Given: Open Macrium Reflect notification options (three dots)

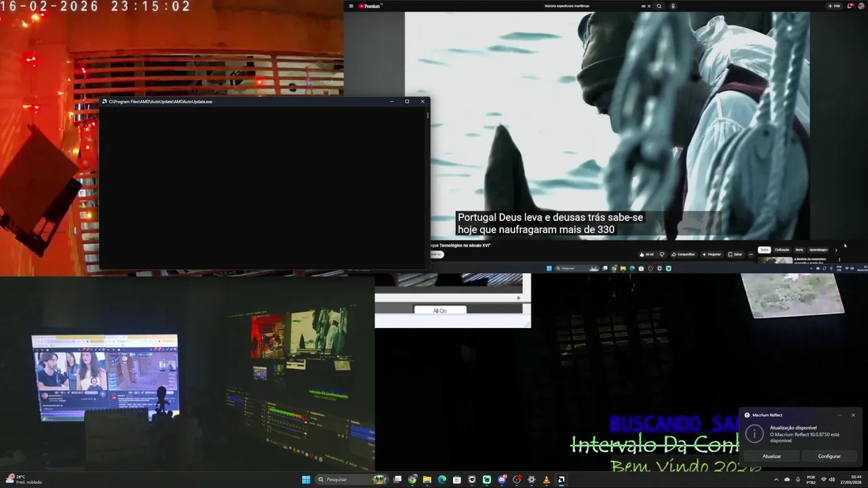Looking at the screenshot, I should tap(840, 415).
